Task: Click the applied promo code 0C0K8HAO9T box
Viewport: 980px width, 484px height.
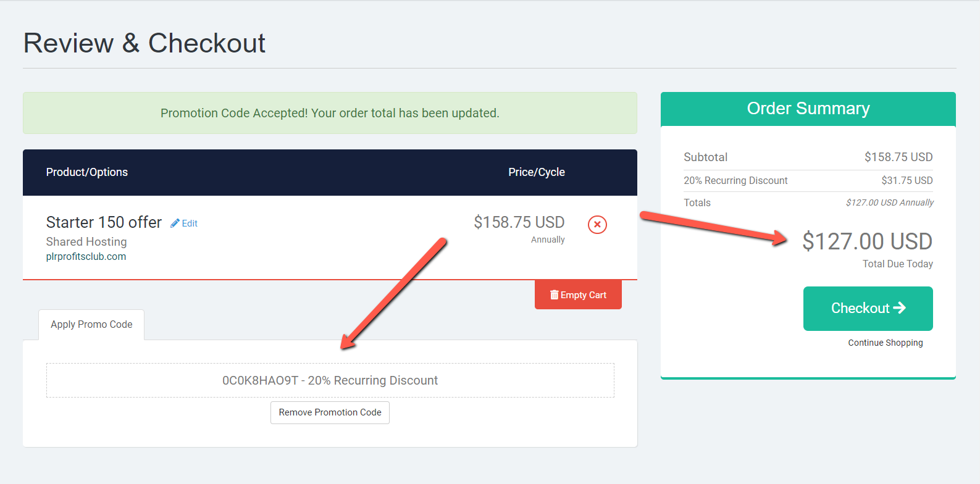Action: 330,380
